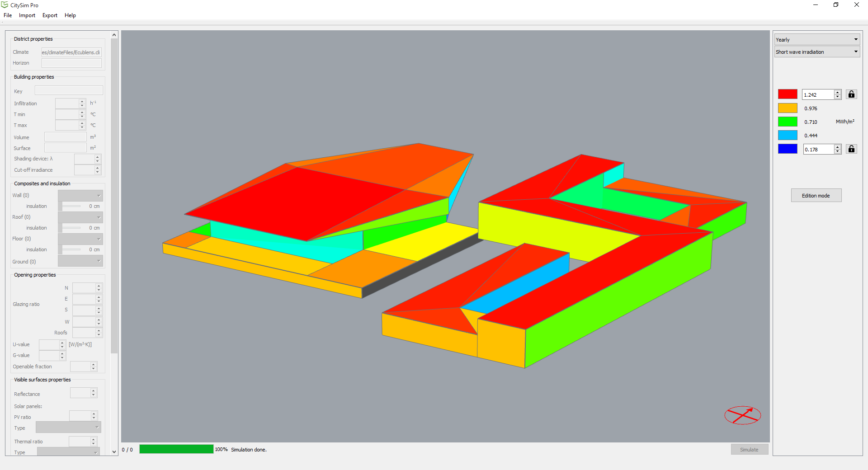Open the File menu
Image resolution: width=868 pixels, height=470 pixels.
coord(8,15)
